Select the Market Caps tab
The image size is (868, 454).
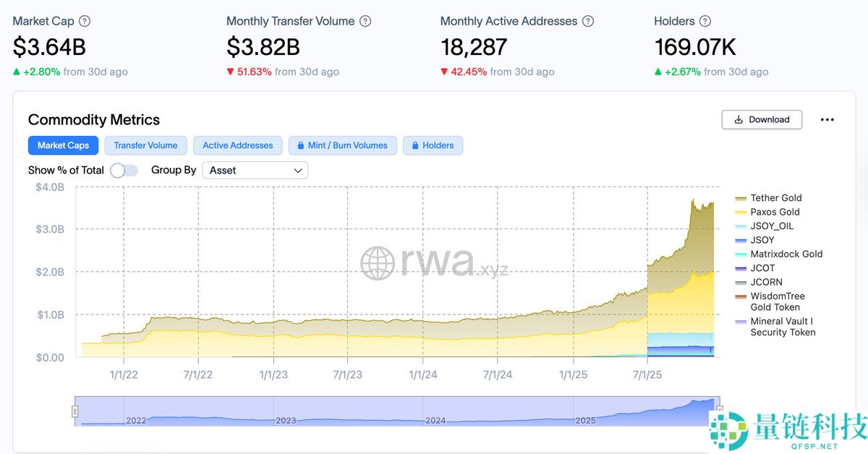tap(63, 145)
